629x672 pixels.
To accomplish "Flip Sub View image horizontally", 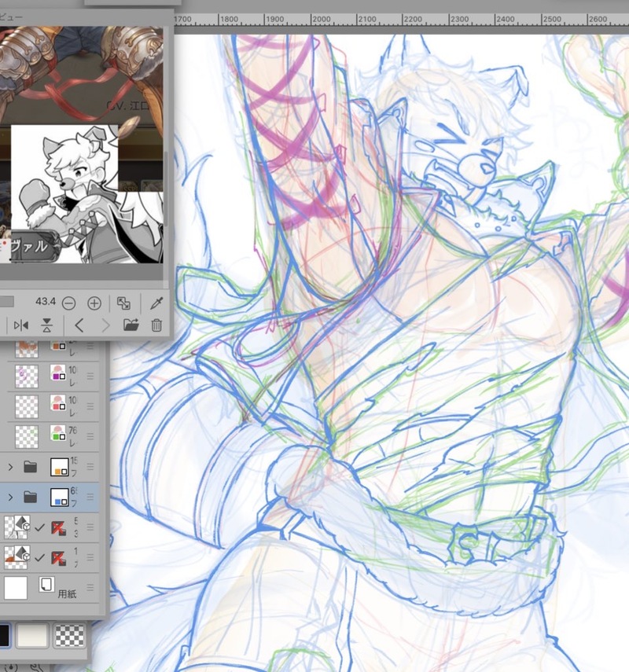I will 21,325.
